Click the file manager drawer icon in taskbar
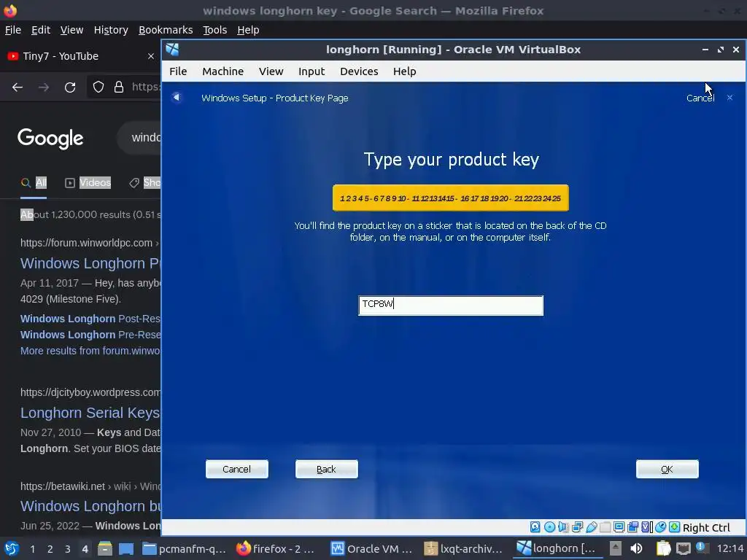 point(105,548)
